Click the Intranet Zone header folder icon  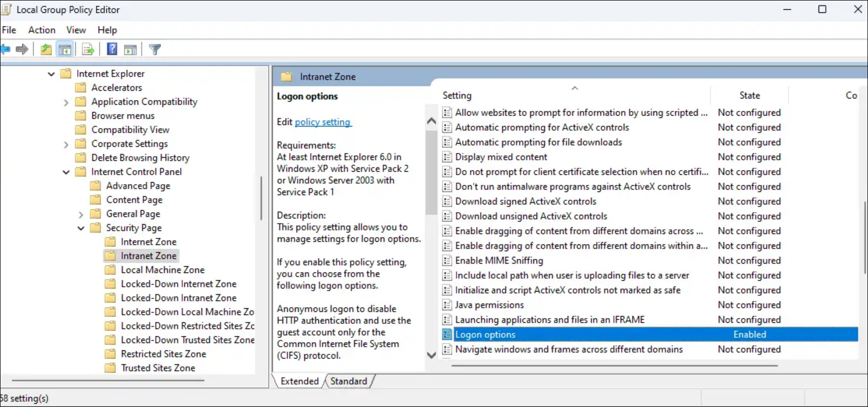pos(286,77)
